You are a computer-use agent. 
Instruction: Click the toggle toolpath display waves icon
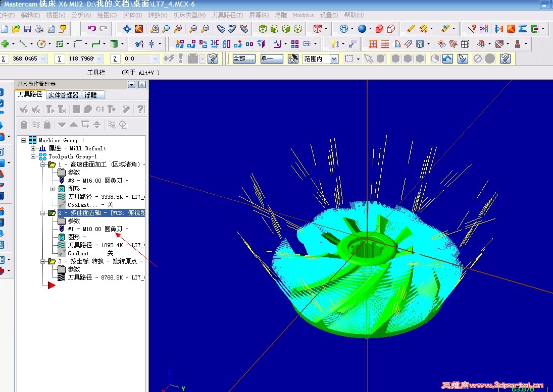36,124
